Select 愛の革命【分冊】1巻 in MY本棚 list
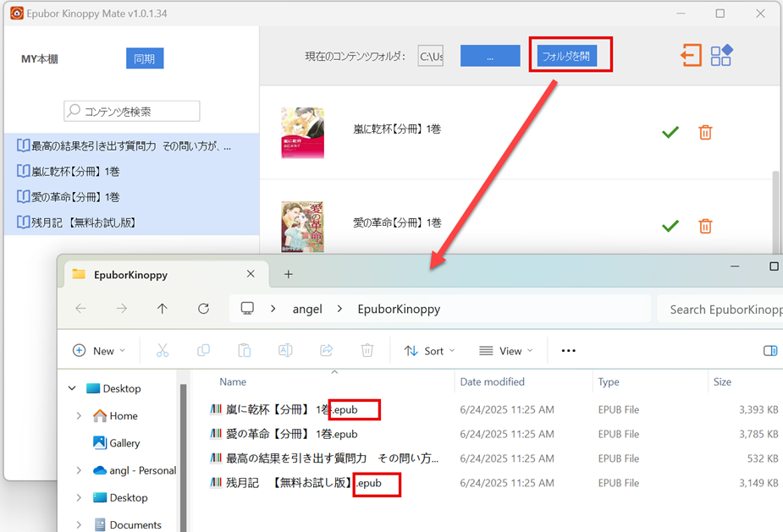Viewport: 783px width, 532px height. pos(132,196)
